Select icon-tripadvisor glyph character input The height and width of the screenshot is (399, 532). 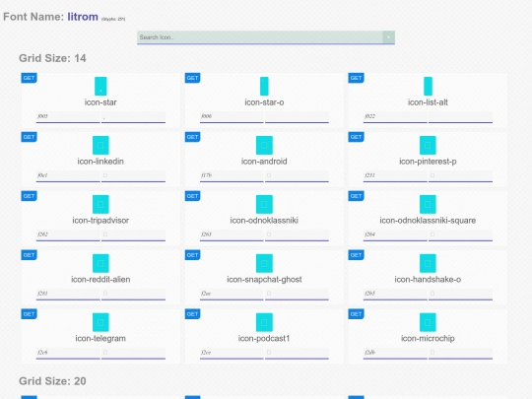click(133, 234)
